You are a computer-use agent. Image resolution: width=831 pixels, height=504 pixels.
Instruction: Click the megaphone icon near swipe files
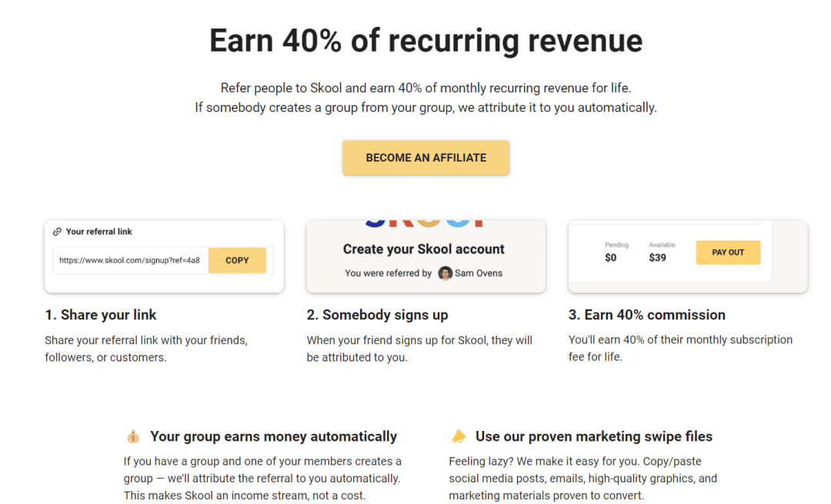pos(459,436)
